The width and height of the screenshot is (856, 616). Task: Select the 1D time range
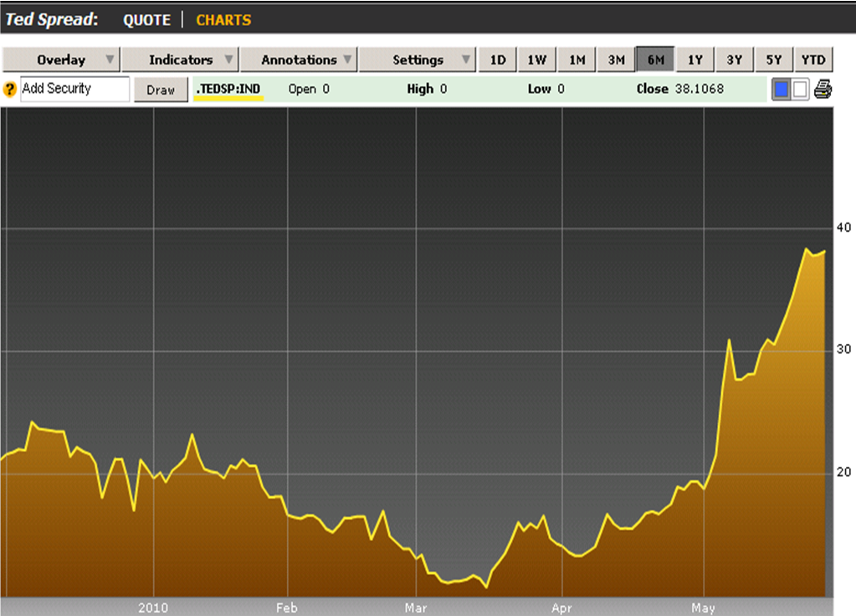(497, 59)
